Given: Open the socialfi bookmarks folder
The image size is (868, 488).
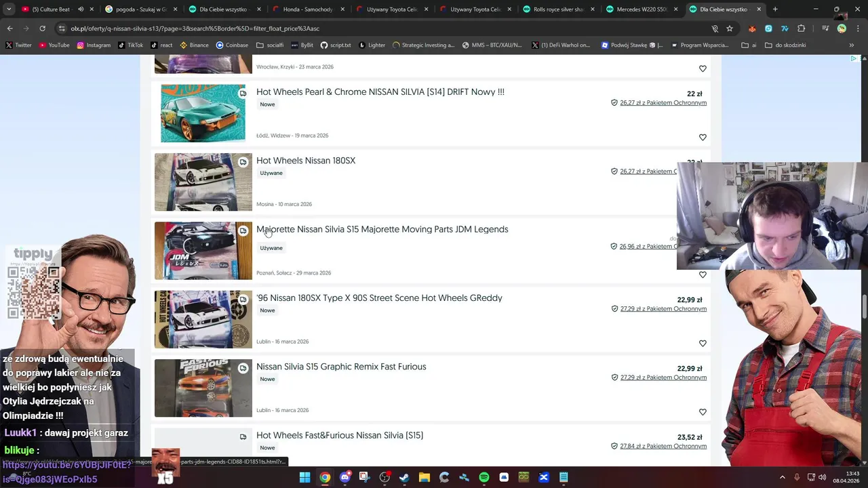Looking at the screenshot, I should click(270, 45).
